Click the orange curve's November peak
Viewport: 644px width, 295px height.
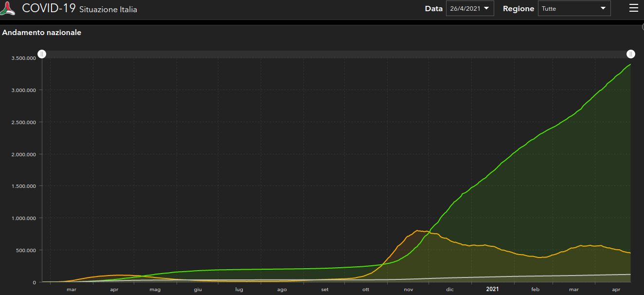point(417,230)
